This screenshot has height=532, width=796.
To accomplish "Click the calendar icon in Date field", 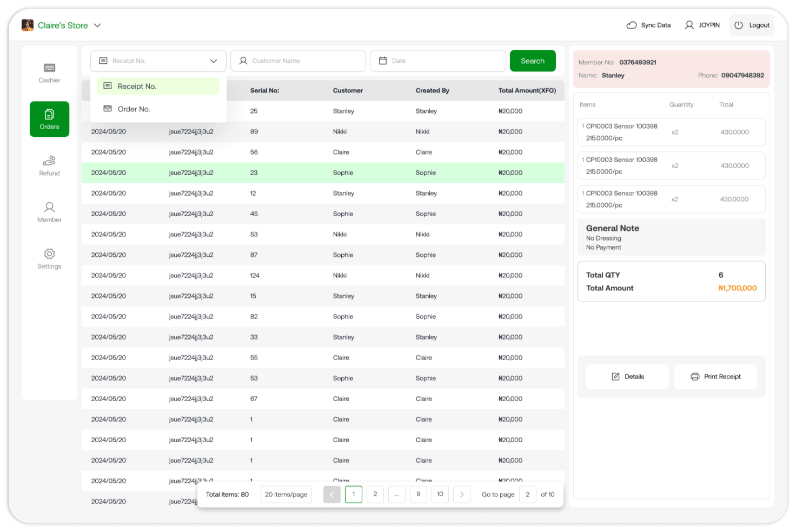I will pyautogui.click(x=383, y=61).
